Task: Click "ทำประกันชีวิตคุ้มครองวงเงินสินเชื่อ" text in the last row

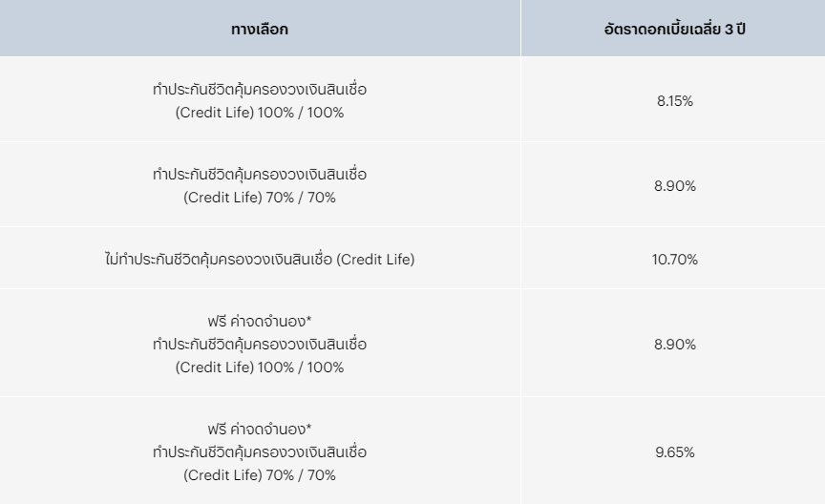Action: [260, 451]
